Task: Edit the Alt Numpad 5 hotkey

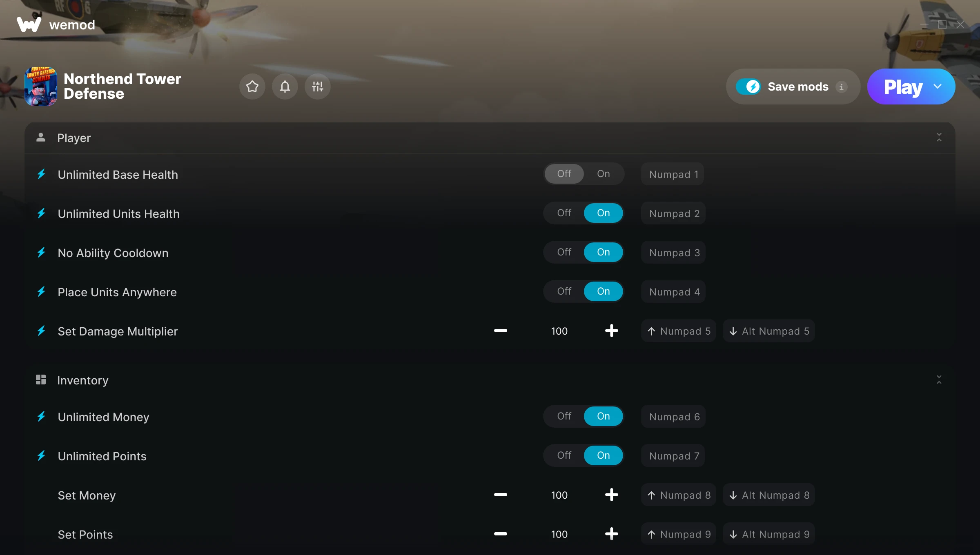Action: 769,331
